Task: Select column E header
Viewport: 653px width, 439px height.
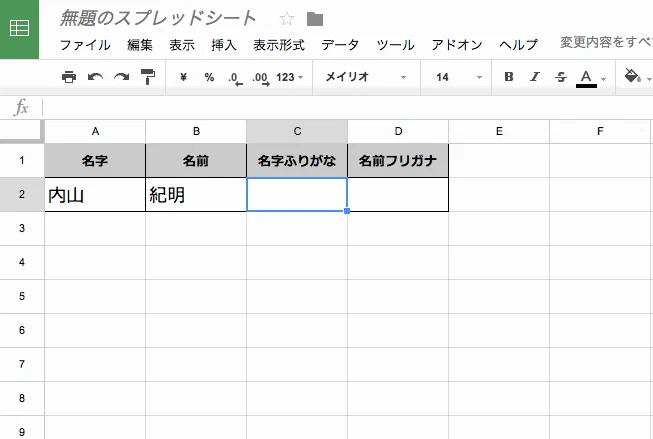Action: tap(499, 132)
